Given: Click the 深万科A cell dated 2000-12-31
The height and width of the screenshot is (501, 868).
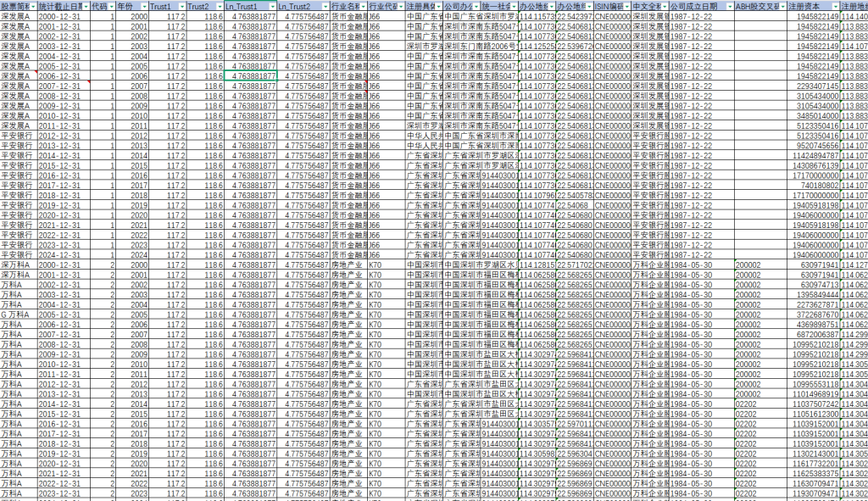Looking at the screenshot, I should point(17,264).
